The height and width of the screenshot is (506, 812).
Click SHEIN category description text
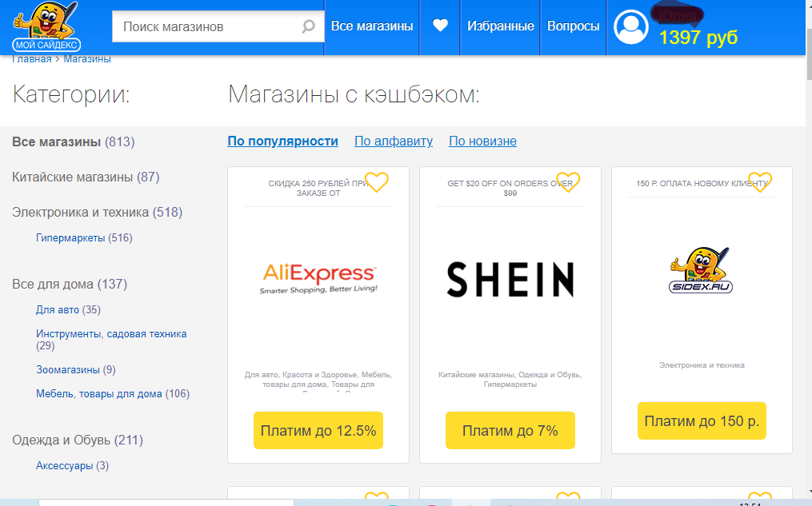pyautogui.click(x=510, y=379)
